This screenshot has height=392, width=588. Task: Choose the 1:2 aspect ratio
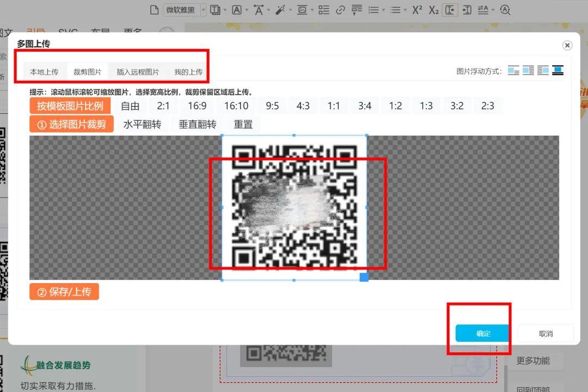pyautogui.click(x=395, y=106)
